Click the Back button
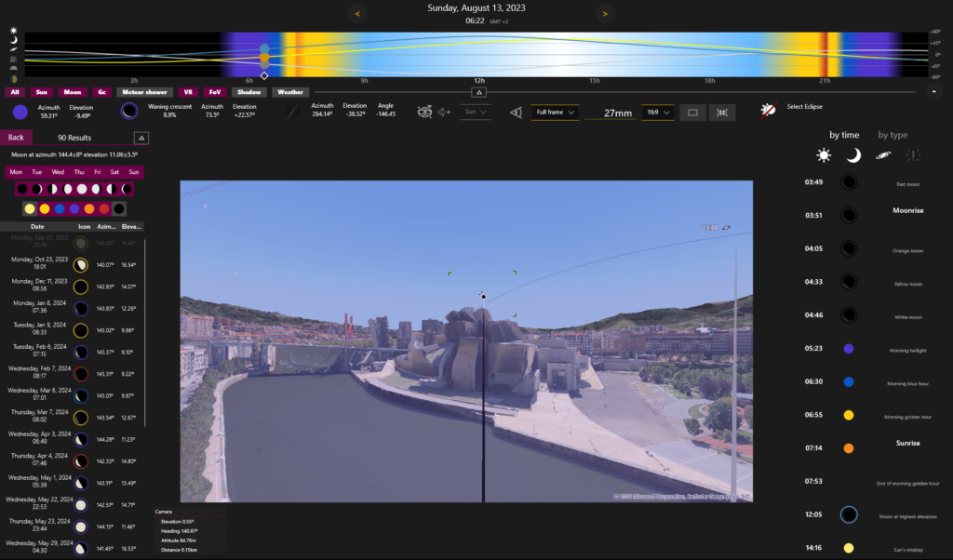 pyautogui.click(x=17, y=138)
